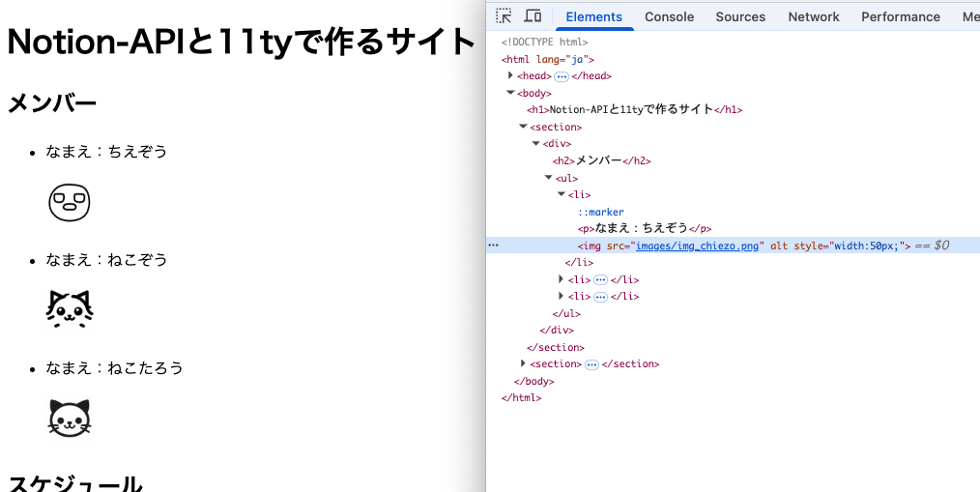Viewport: 980px width, 492px height.
Task: Click the list text なまえ：ちえぞう
Action: coord(106,152)
